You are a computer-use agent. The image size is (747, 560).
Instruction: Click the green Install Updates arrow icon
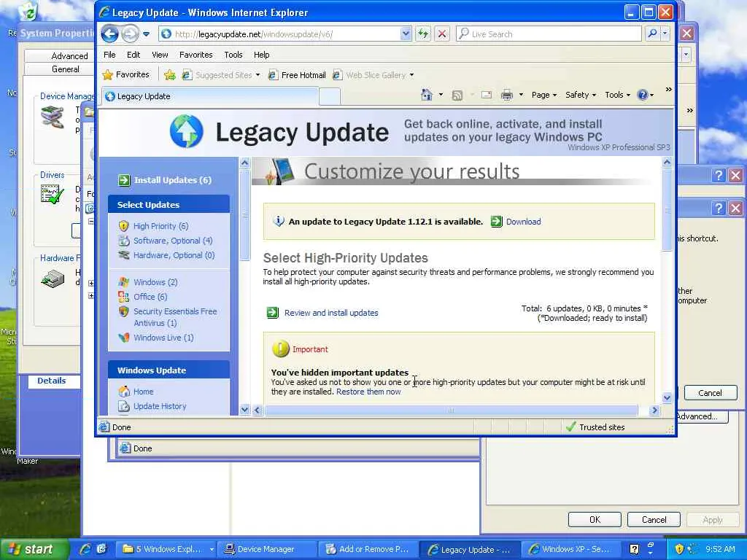(x=124, y=180)
